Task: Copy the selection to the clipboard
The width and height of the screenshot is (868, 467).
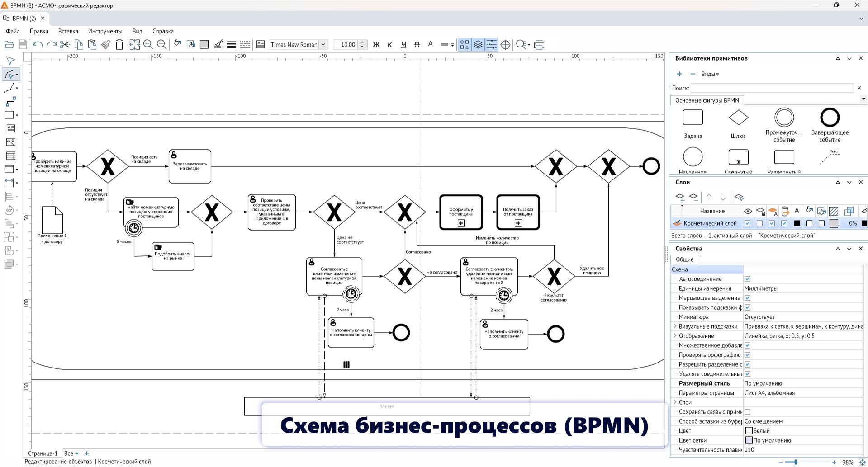Action: 79,44
